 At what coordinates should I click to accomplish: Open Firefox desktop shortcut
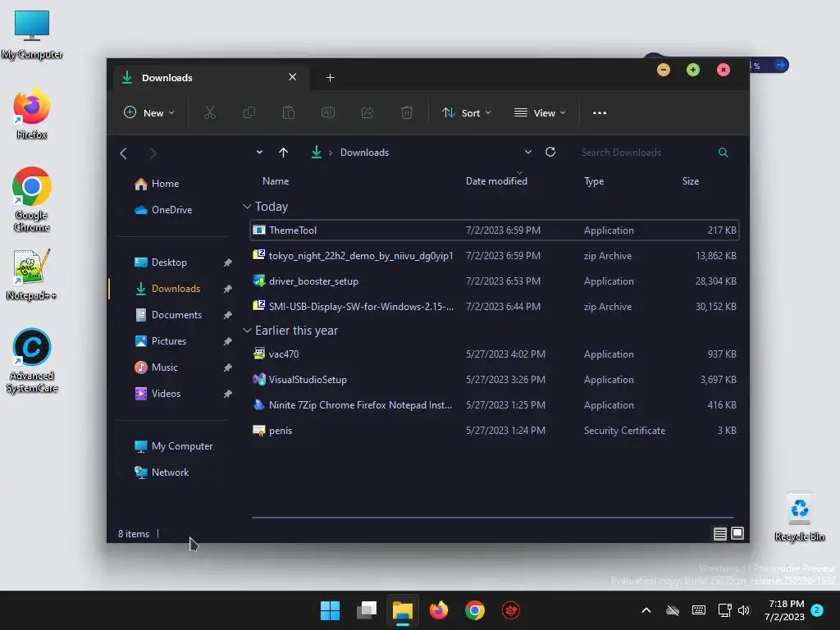32,113
